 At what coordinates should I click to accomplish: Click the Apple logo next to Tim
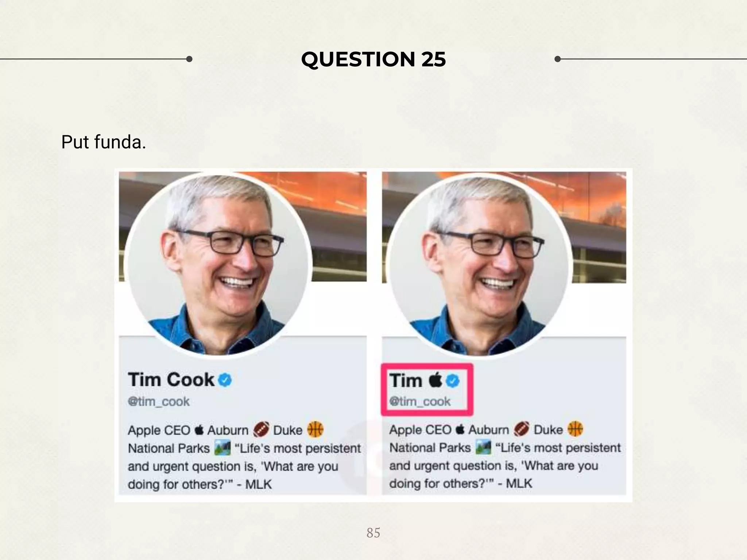435,380
